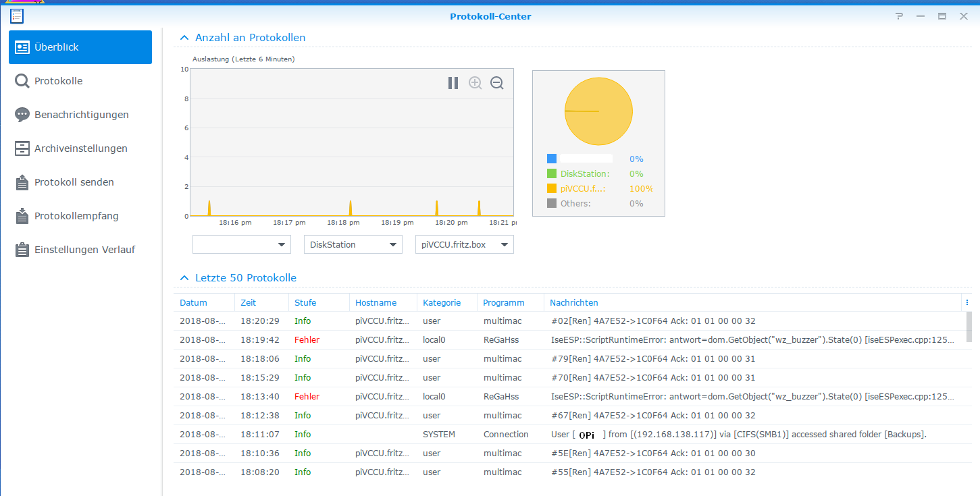This screenshot has width=980, height=496.
Task: Click the Überblick ID-card icon
Action: 22,47
